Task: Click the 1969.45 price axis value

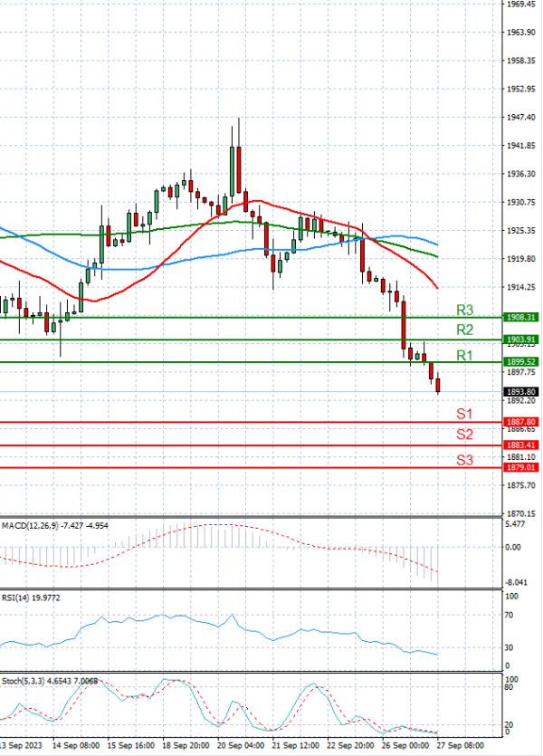Action: coord(521,5)
